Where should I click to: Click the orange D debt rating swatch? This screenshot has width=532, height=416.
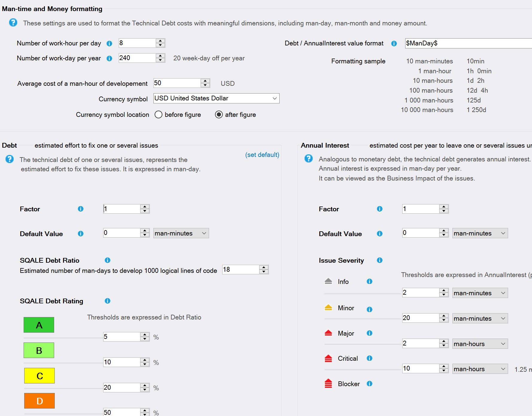[39, 401]
